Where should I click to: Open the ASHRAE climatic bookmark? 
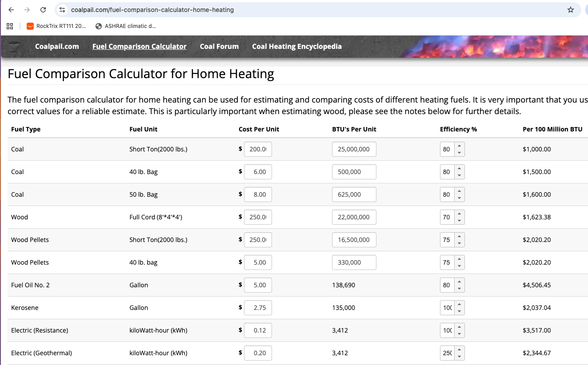point(126,26)
